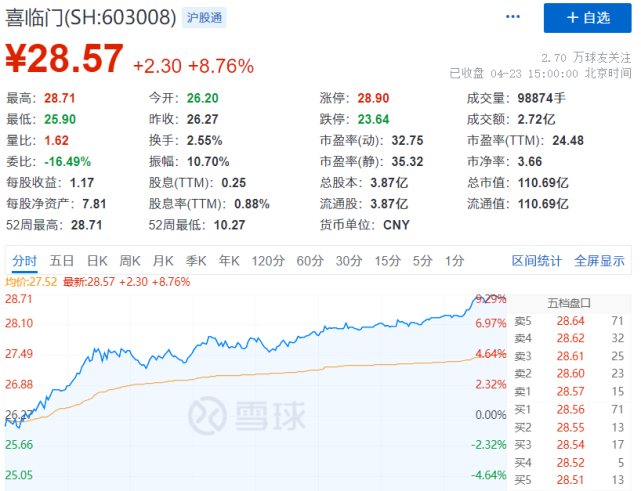Screen dimensions: 641x491
Task: Select the 买3 row at 28.54
Action: 569,445
